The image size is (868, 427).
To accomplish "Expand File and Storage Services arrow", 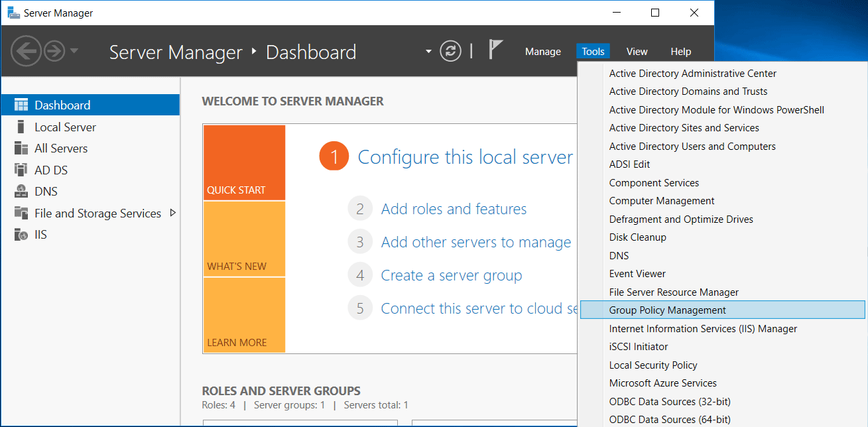I will (173, 213).
